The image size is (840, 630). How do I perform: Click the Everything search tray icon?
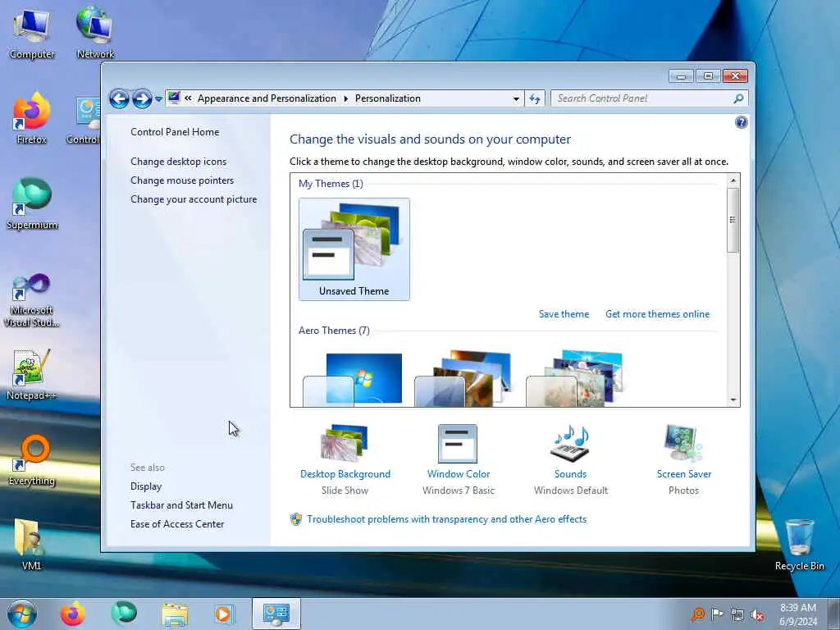coord(698,614)
